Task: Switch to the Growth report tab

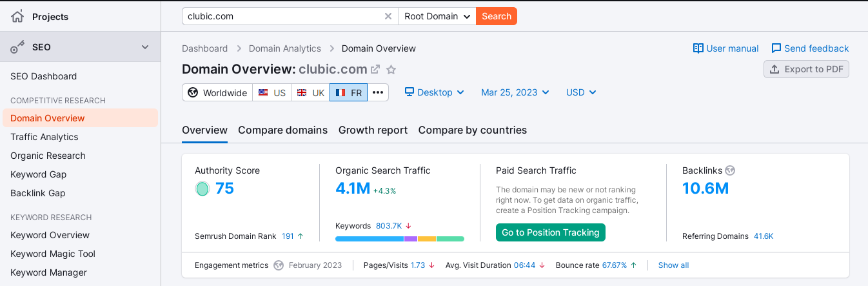Action: coord(373,130)
